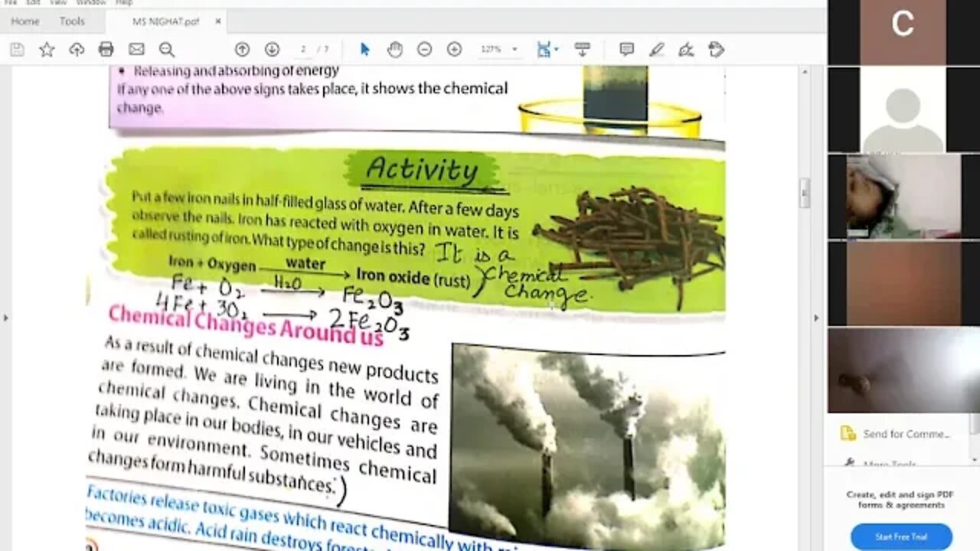Select the participant tile with letter C
The width and height of the screenshot is (980, 551).
[903, 32]
